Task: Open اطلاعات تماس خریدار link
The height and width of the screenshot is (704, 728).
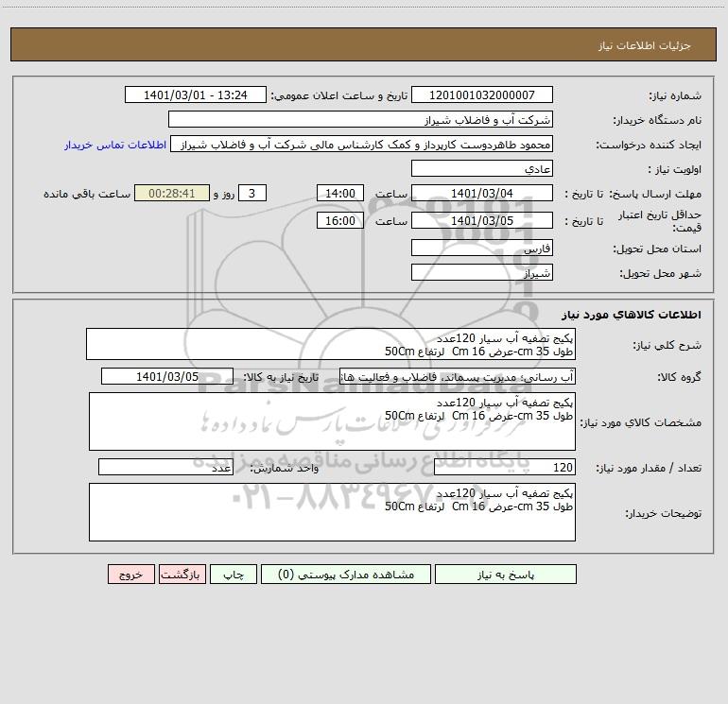Action: (115, 145)
